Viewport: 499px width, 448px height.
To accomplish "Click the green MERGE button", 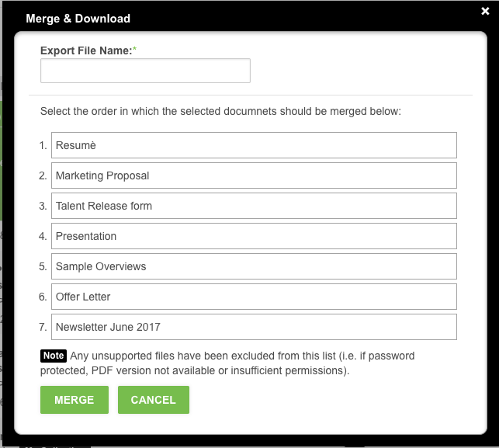I will pyautogui.click(x=75, y=400).
